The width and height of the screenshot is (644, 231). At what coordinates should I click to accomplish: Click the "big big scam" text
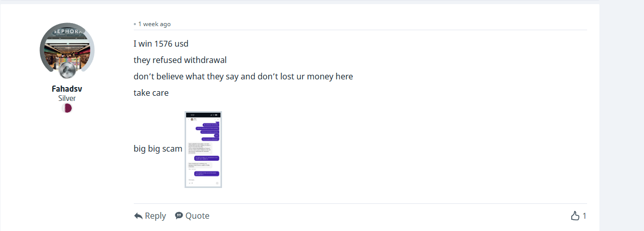pos(158,149)
